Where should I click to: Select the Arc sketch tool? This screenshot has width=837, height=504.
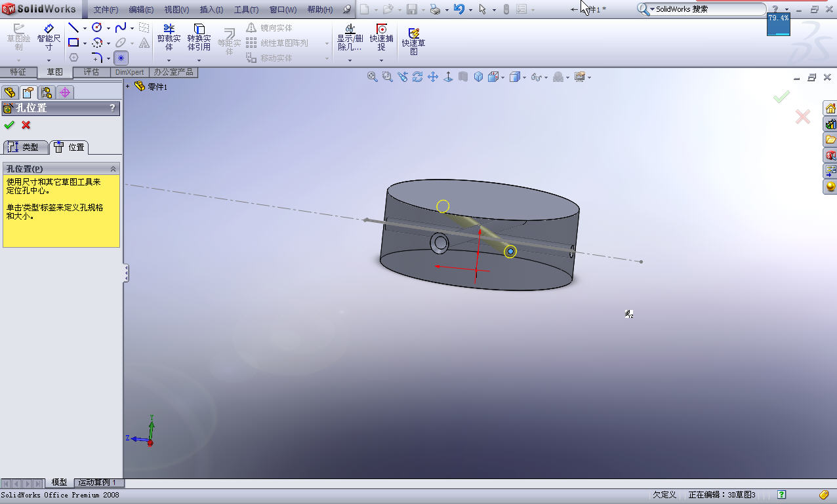[x=97, y=43]
